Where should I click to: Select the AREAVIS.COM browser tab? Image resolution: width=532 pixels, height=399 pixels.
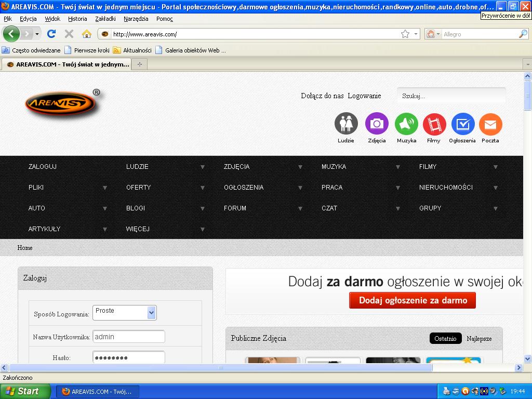pos(67,64)
